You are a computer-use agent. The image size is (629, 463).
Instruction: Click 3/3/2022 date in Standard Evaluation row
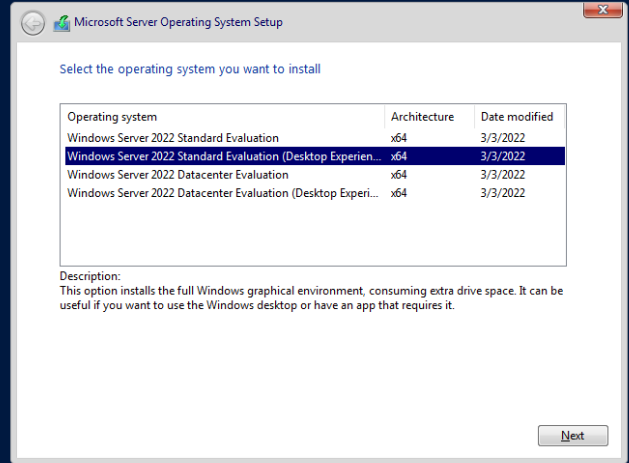(503, 138)
